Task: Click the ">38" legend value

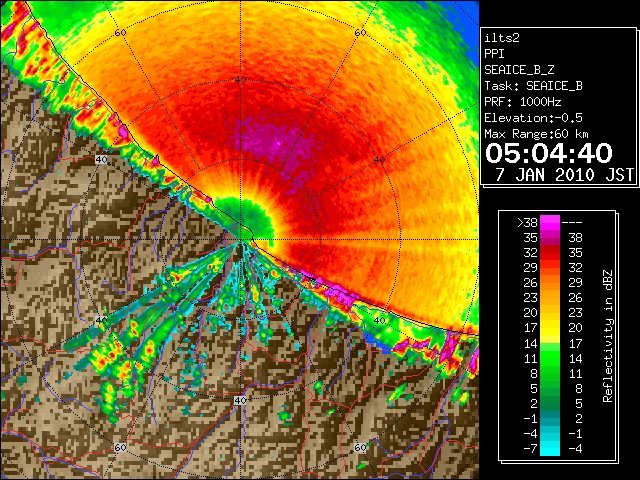Action: tap(527, 223)
